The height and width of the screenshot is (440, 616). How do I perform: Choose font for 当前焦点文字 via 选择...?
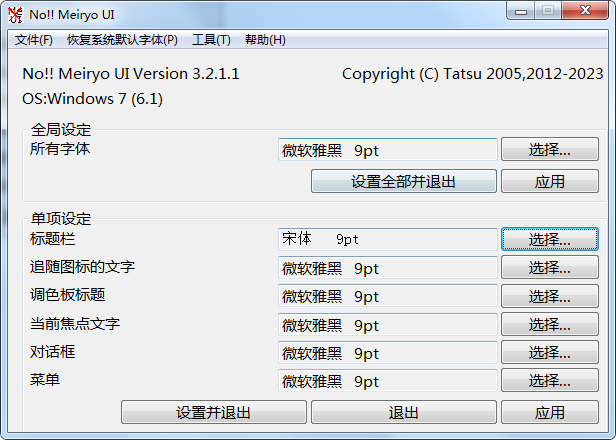pos(549,325)
